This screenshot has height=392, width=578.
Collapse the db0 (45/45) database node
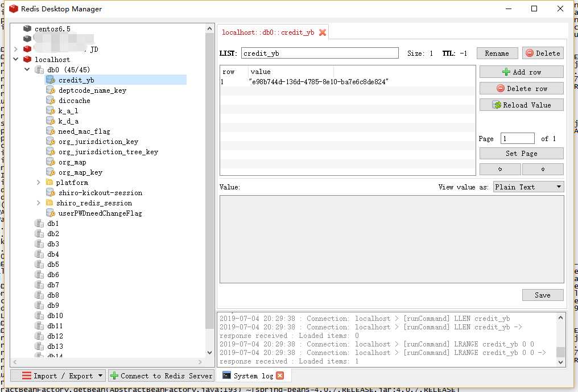(27, 69)
